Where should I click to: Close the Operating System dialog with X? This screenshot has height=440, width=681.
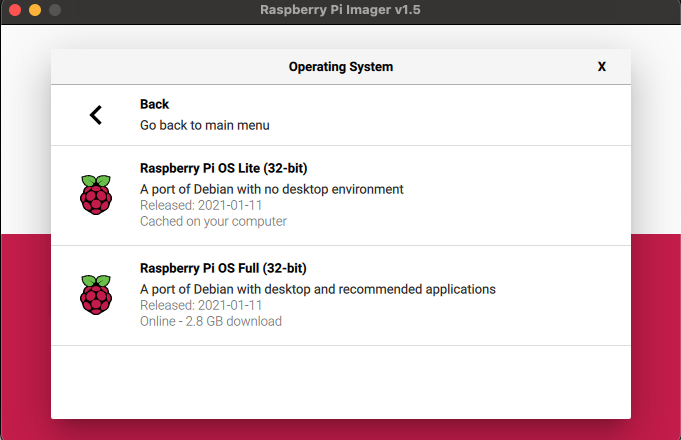(x=602, y=66)
